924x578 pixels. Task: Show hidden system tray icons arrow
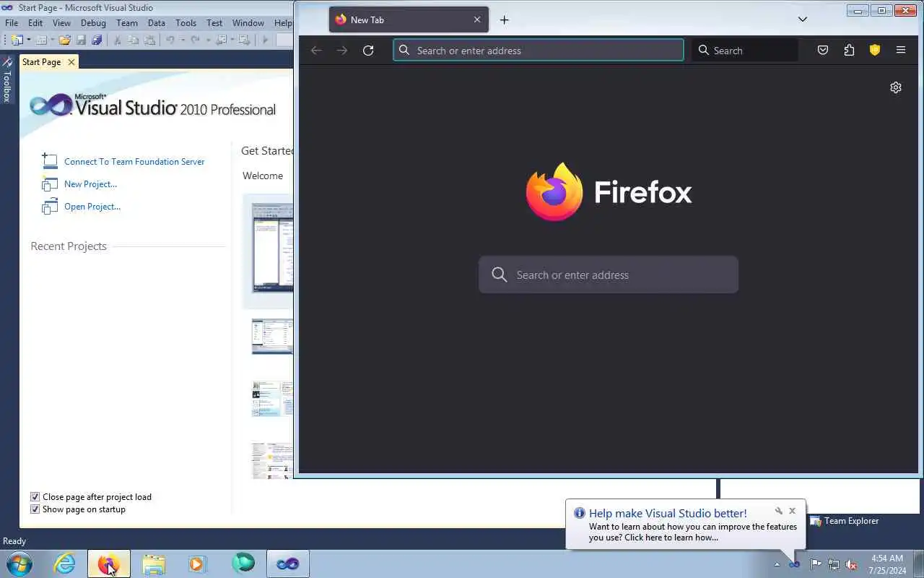point(777,564)
